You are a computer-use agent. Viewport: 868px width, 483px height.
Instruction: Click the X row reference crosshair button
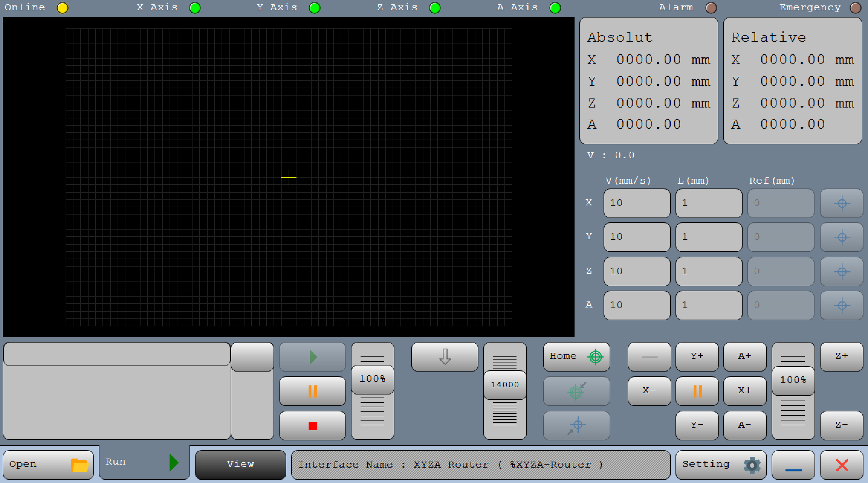coord(841,203)
